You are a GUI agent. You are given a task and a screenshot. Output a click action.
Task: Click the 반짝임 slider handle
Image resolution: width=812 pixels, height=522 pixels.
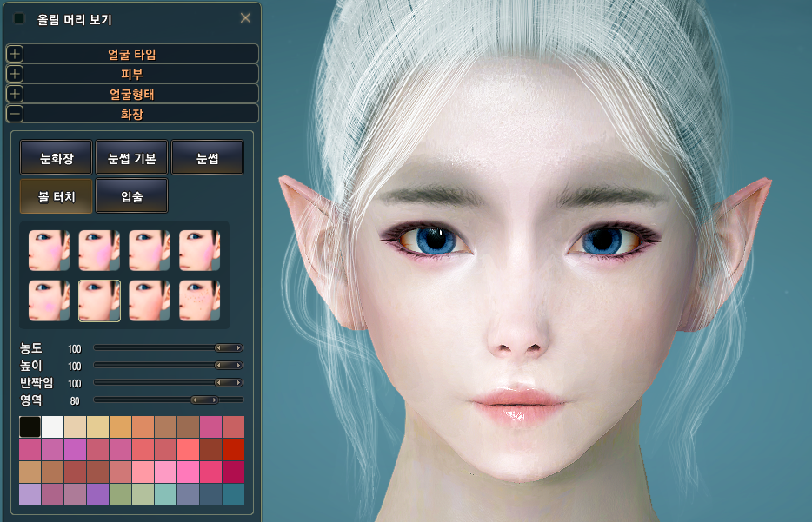[229, 383]
